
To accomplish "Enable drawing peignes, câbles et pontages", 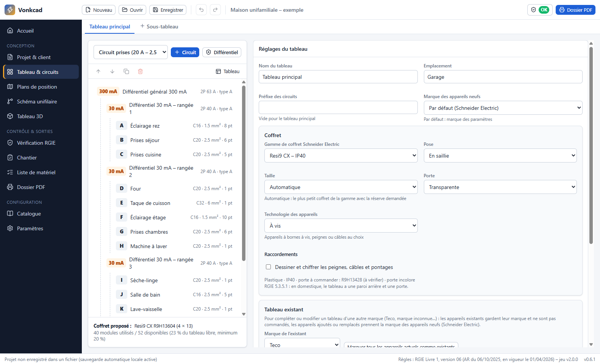I will 269,267.
